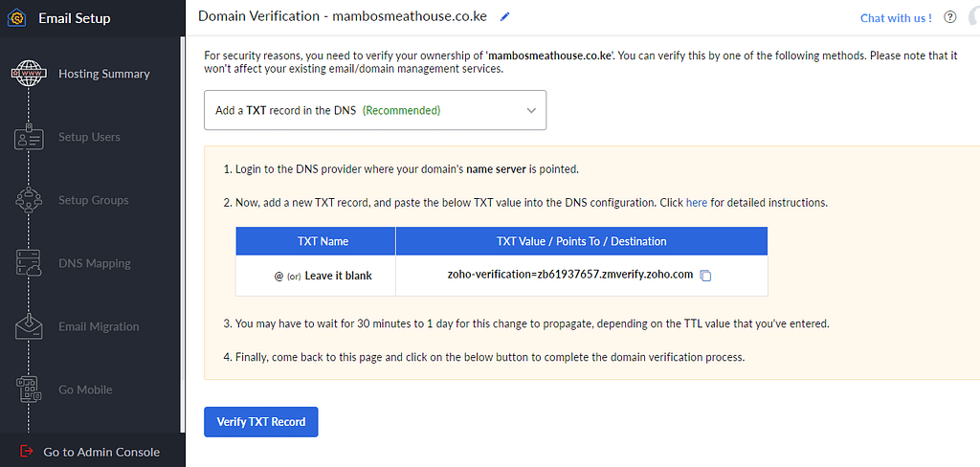Open the 'here' detailed instructions link
This screenshot has width=980, height=467.
pos(697,203)
